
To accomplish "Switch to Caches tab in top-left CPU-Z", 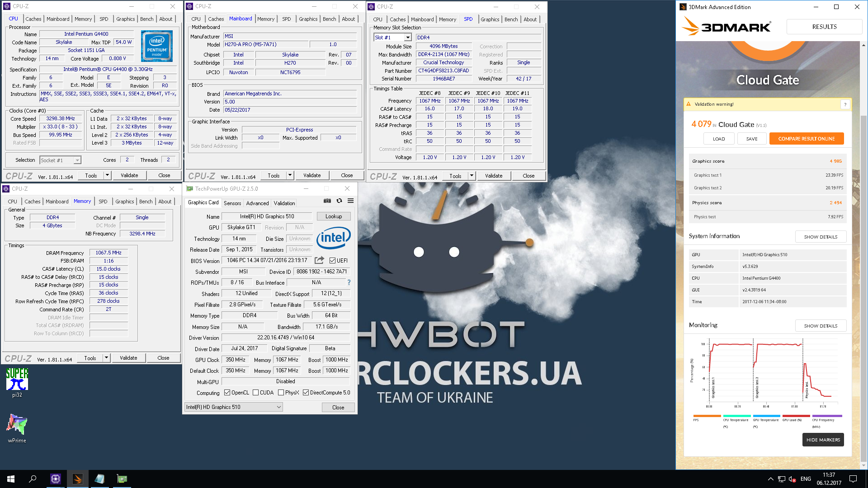I will click(x=33, y=19).
